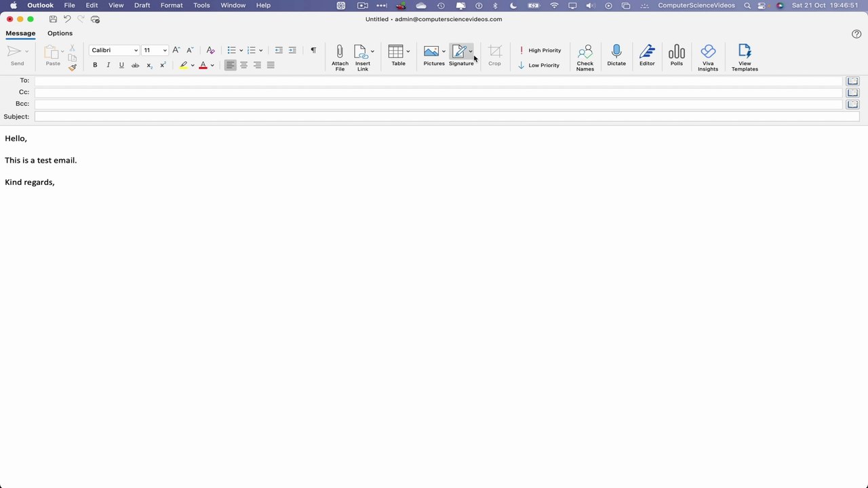Screen dimensions: 868x488
Task: Toggle Bold formatting
Action: [x=95, y=65]
